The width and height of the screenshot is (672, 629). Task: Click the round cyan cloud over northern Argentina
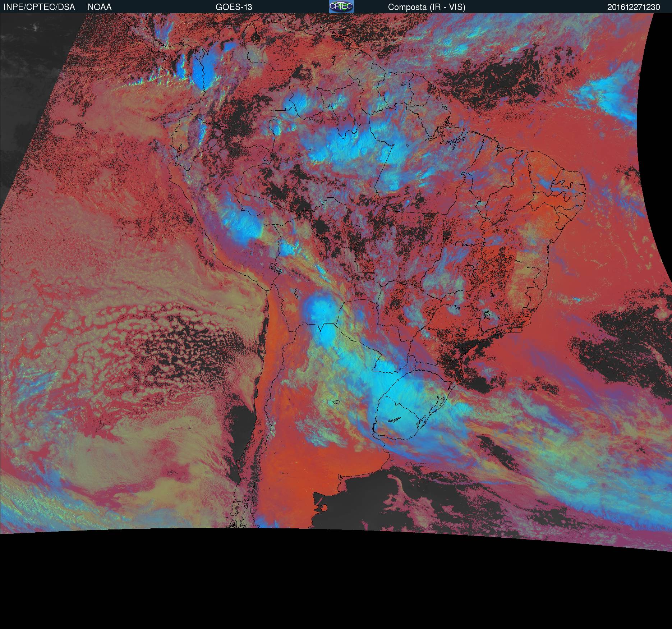coord(318,307)
